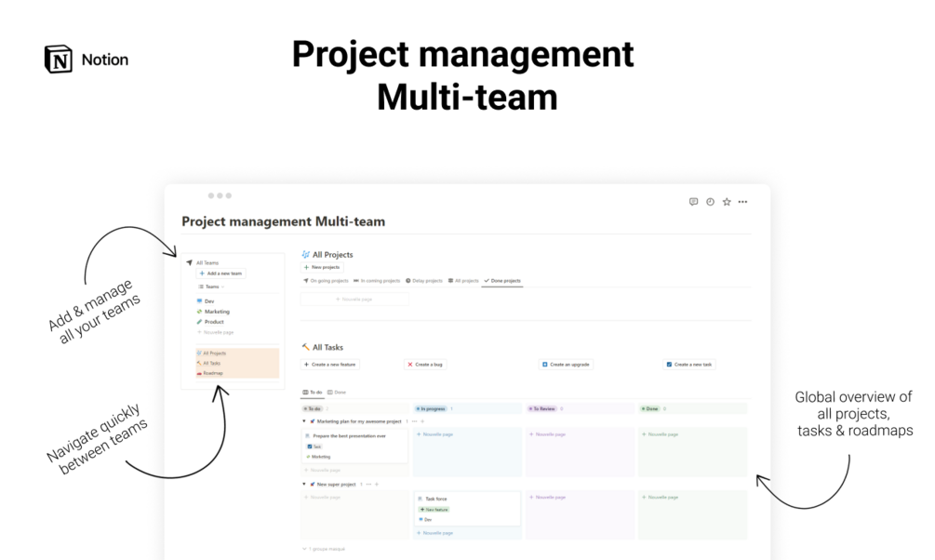Select the Done board tab
The image size is (935, 560).
click(337, 393)
